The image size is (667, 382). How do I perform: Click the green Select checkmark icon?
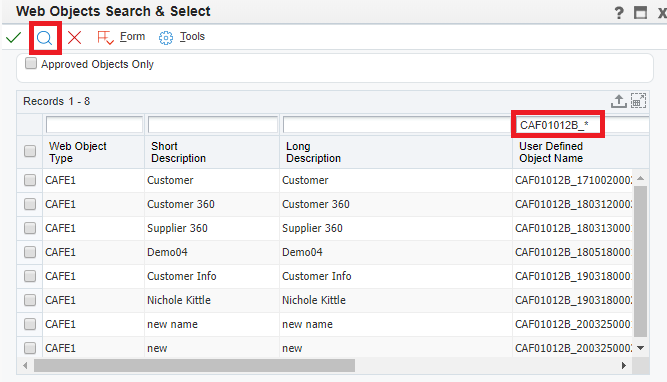(14, 37)
